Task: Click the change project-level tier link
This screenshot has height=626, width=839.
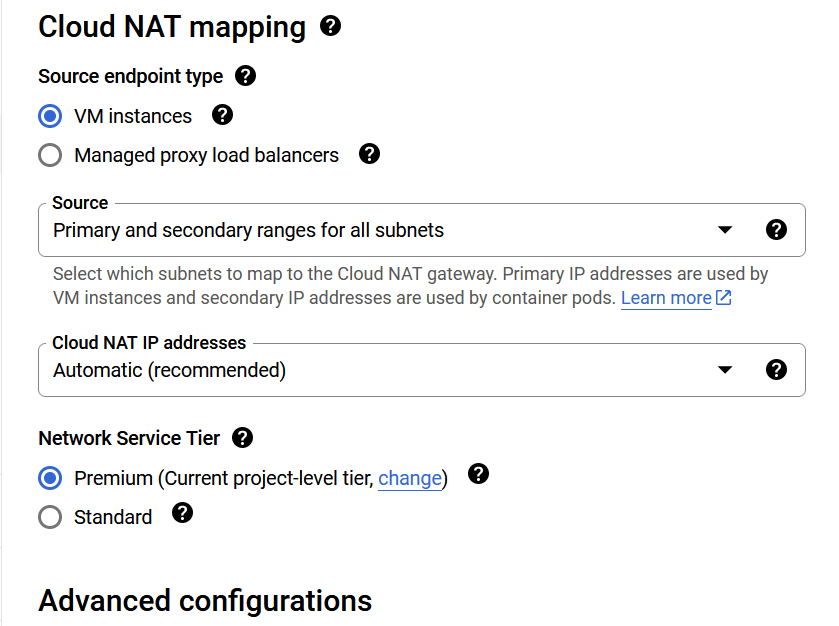Action: pos(409,479)
